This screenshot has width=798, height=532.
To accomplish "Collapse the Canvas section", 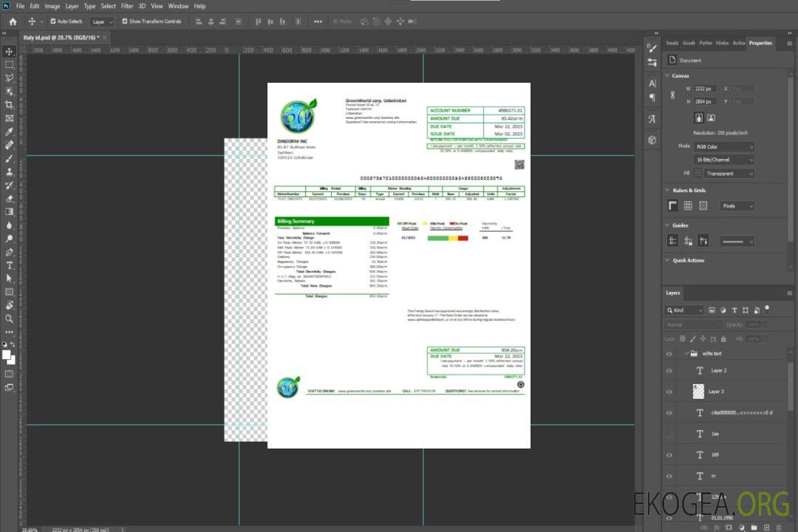I will 667,75.
